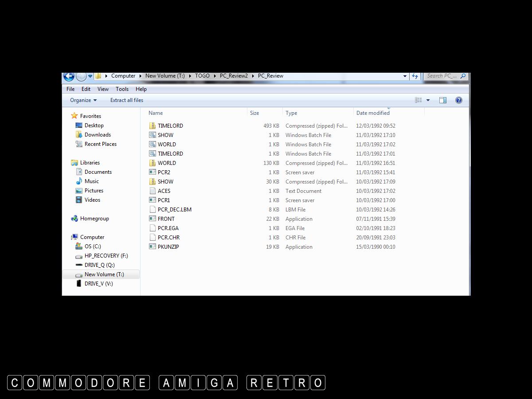Select Downloads in Favorites sidebar
Viewport: 532px width, 399px height.
(x=98, y=135)
